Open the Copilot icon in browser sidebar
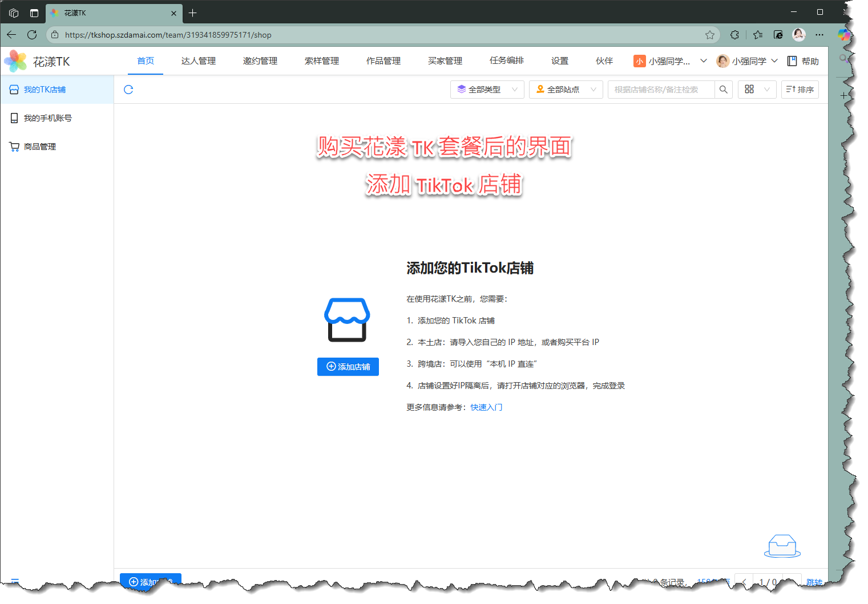The image size is (868, 604). [844, 35]
